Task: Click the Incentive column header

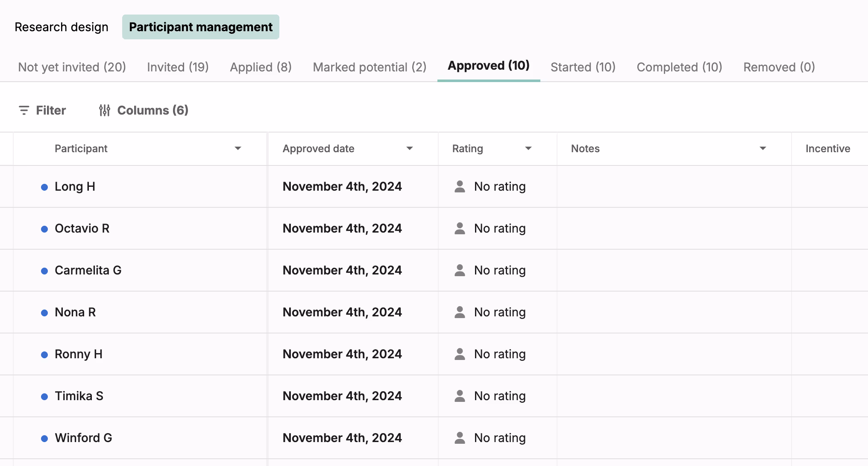Action: pos(827,148)
